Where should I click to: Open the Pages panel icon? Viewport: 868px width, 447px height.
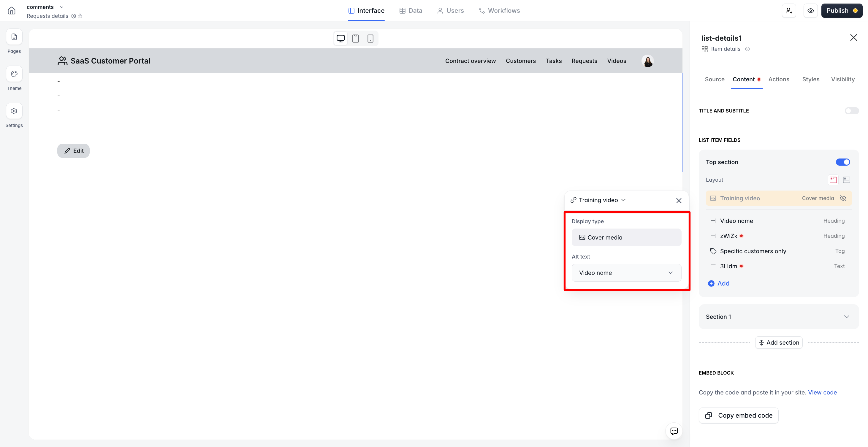pos(14,37)
